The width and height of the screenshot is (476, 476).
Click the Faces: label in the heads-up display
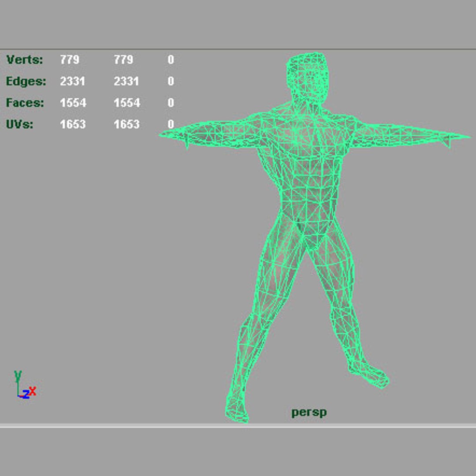click(x=25, y=103)
